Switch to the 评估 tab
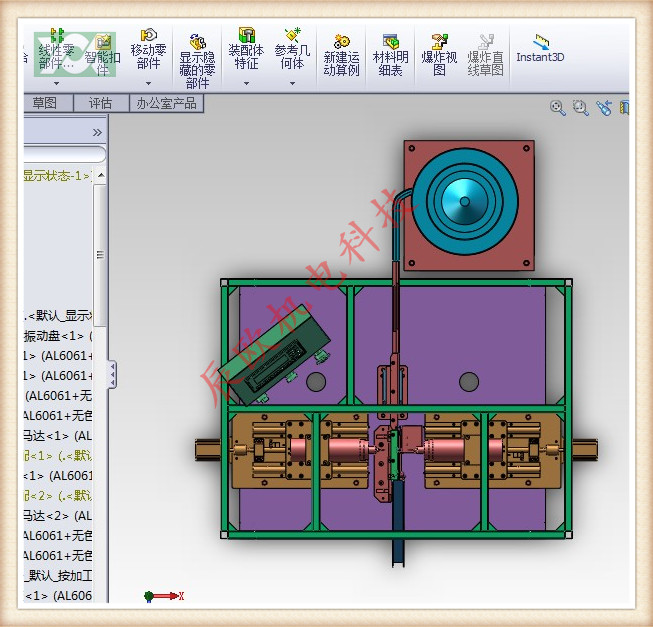Image resolution: width=653 pixels, height=627 pixels. pyautogui.click(x=100, y=103)
